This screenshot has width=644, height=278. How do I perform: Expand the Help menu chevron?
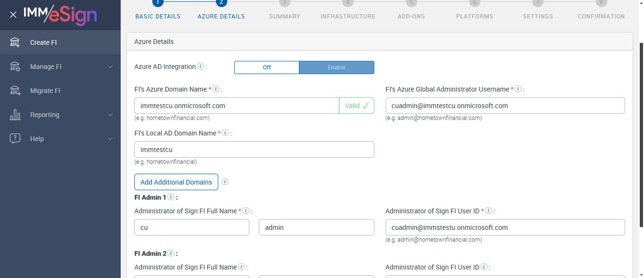[x=110, y=139]
